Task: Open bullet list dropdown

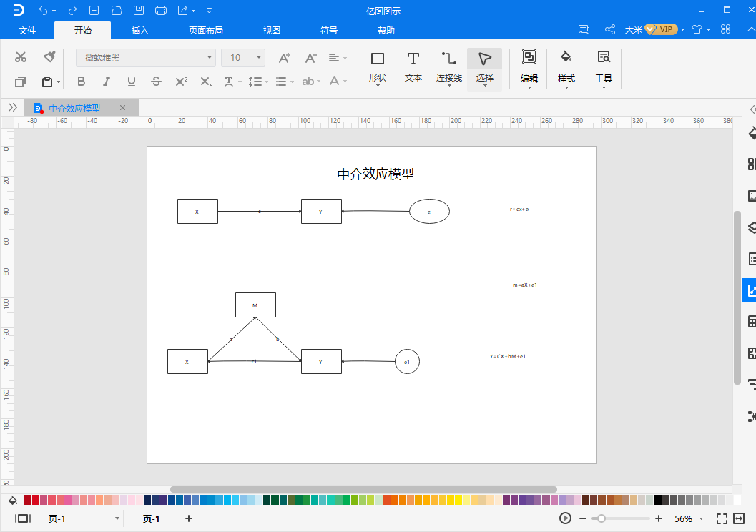Action: 285,82
